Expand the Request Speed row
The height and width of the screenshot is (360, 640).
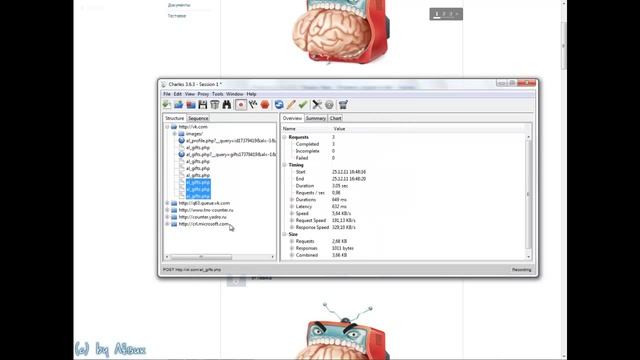coord(292,220)
